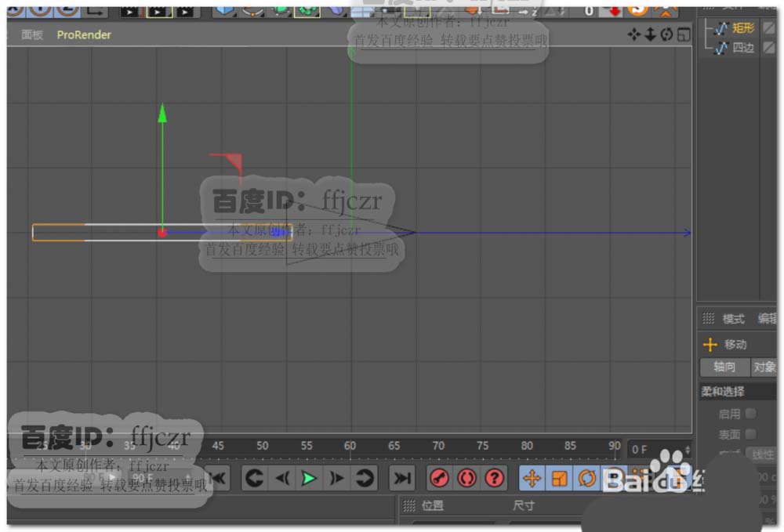This screenshot has height=532, width=784.
Task: Click the red down-arrow toolbar icon
Action: tap(612, 11)
